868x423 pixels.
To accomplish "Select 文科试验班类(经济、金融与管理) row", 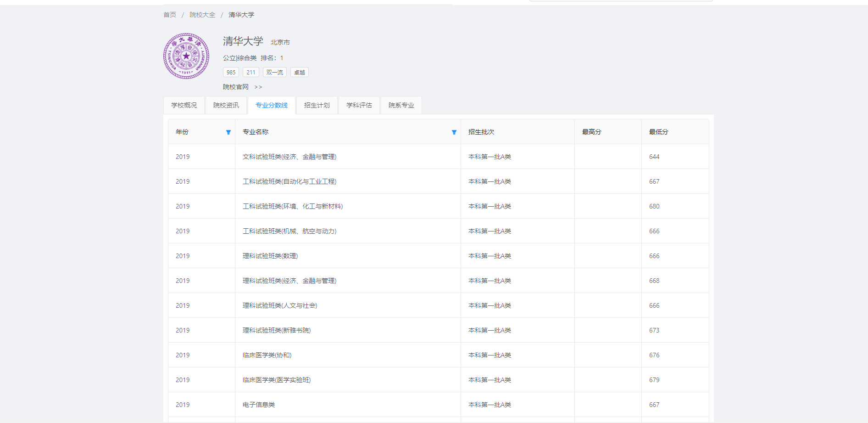I will (439, 157).
